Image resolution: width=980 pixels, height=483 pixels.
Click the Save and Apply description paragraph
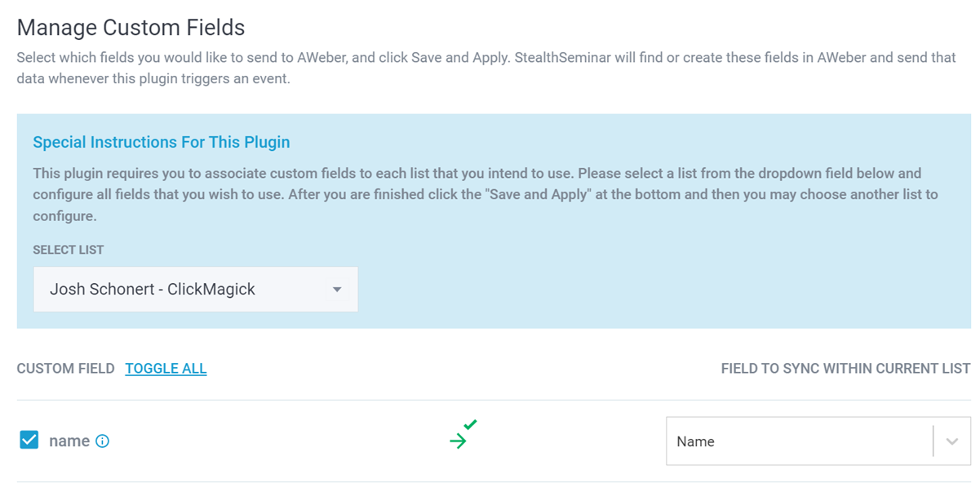(486, 69)
